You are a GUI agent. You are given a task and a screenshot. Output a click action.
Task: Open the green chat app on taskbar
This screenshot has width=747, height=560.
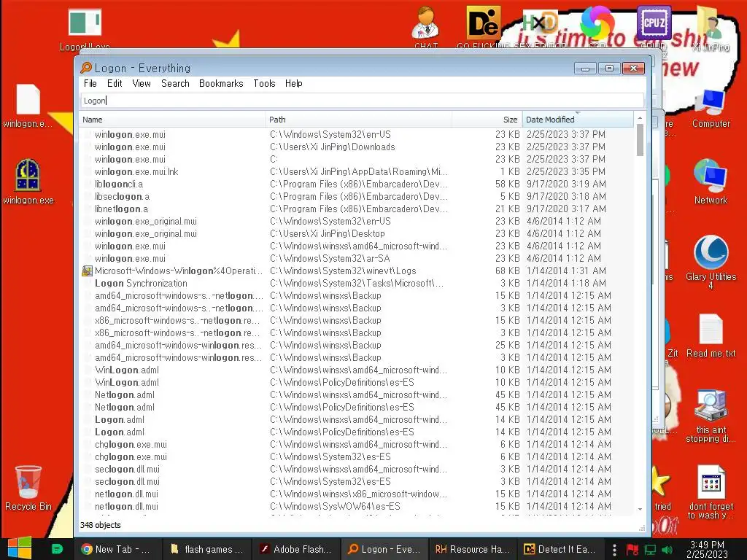pyautogui.click(x=57, y=549)
